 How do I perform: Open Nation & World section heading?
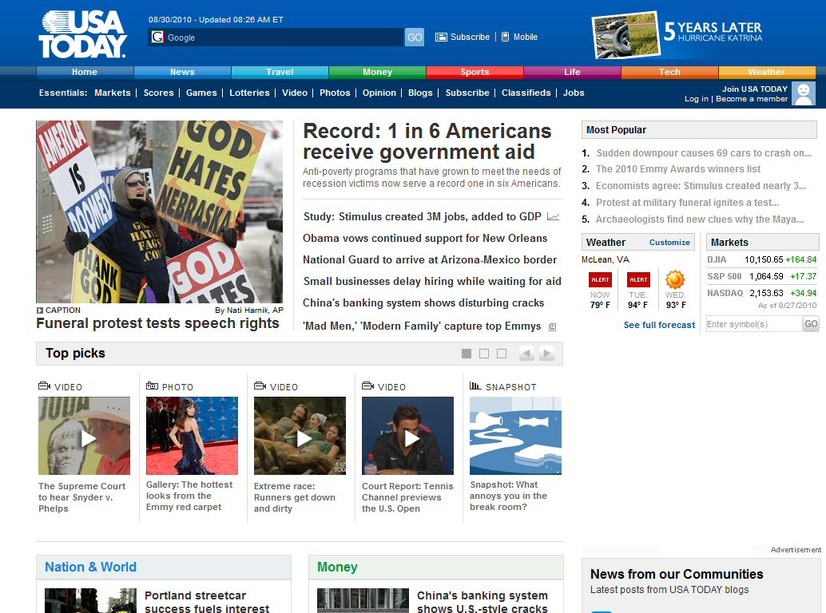pyautogui.click(x=91, y=567)
